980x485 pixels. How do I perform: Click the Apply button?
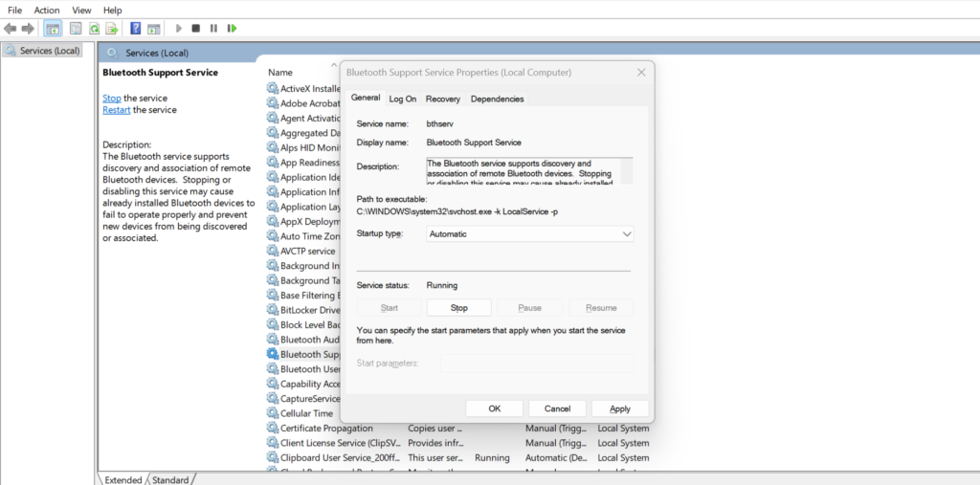coord(620,408)
